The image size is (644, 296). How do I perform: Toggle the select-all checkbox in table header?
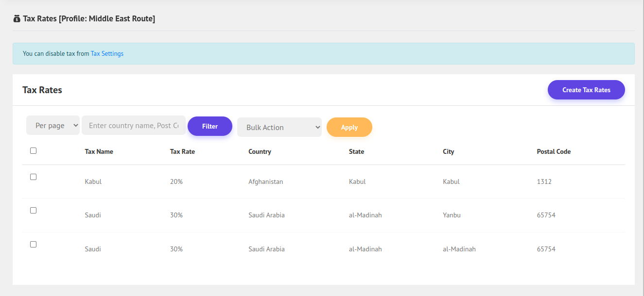pyautogui.click(x=33, y=151)
